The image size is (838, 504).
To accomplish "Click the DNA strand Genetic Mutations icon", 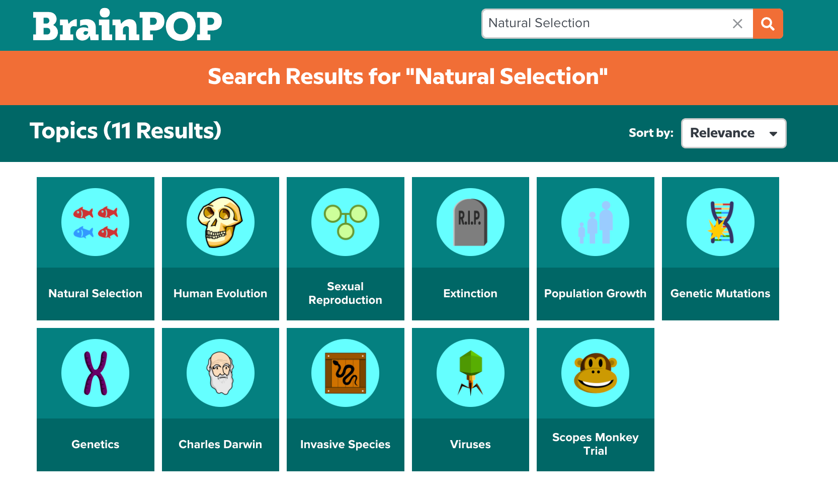I will (720, 222).
